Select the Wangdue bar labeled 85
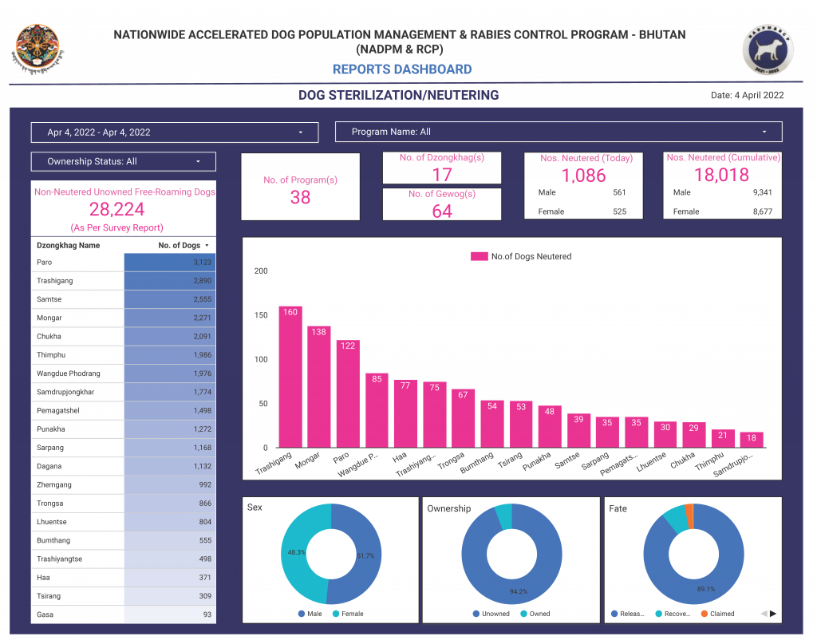Viewport: 817px width, 644px height. pos(377,410)
